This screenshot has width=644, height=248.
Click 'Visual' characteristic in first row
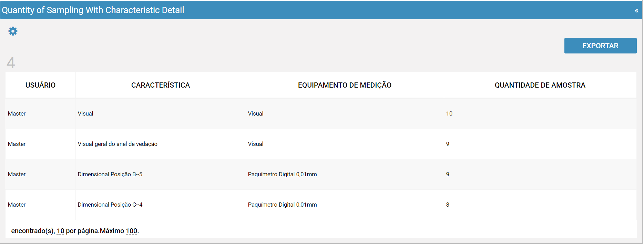(x=85, y=113)
